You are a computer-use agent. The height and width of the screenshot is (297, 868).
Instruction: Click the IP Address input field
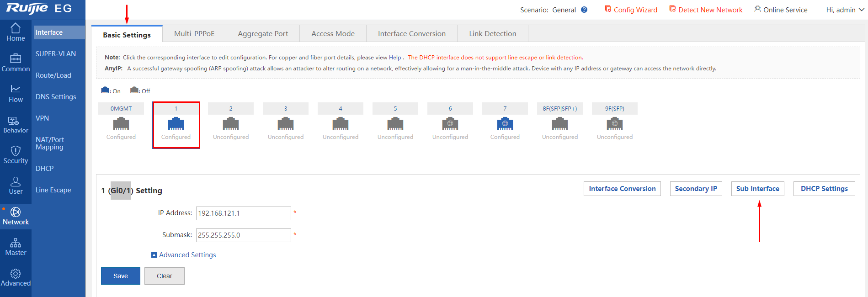coord(244,213)
